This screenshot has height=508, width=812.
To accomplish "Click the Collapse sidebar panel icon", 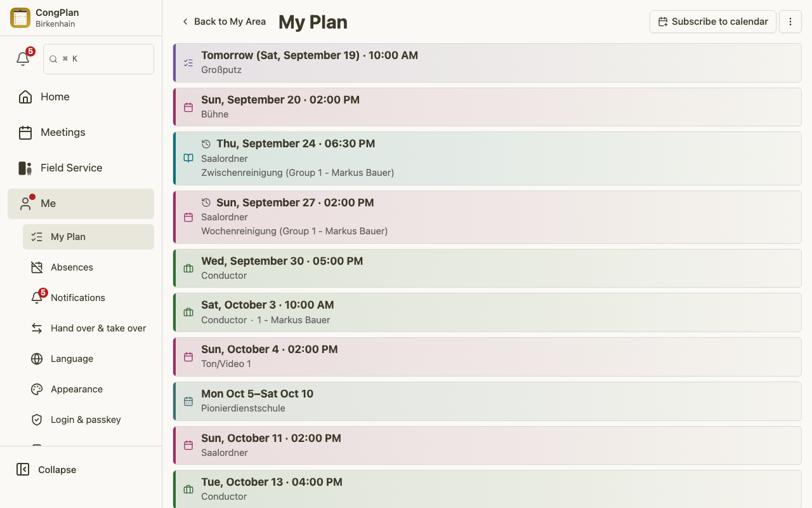I will (23, 469).
